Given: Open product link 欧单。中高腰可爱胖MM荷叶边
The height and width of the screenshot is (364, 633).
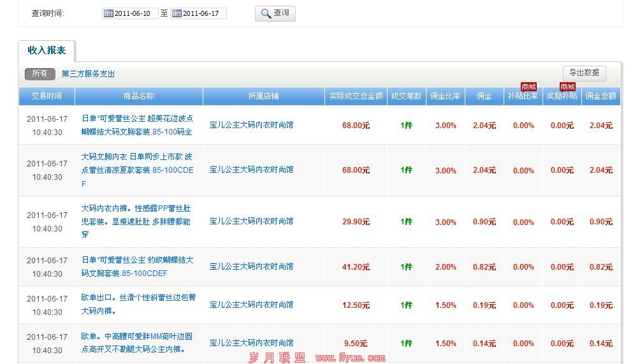Looking at the screenshot, I should tap(136, 337).
